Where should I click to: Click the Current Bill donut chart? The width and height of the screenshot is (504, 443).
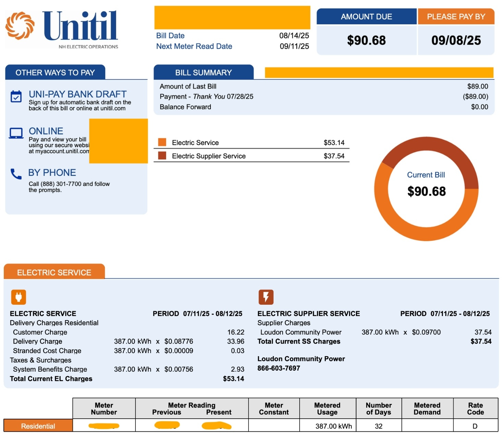(426, 188)
